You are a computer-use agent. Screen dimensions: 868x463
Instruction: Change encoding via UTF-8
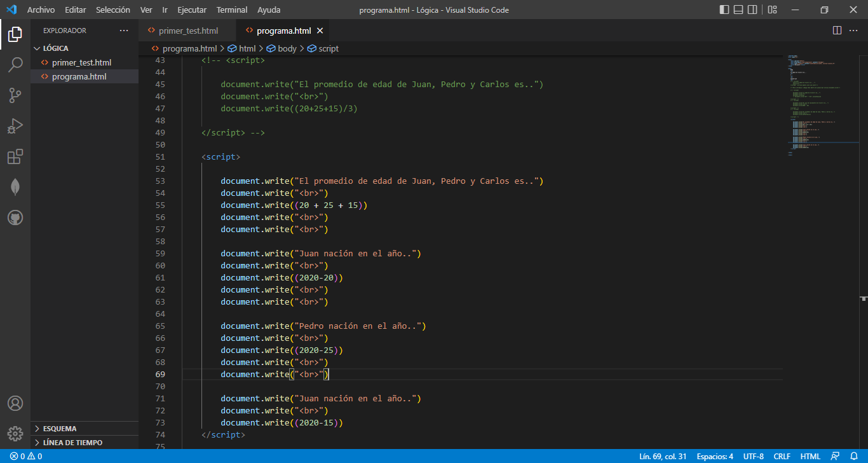click(x=753, y=456)
